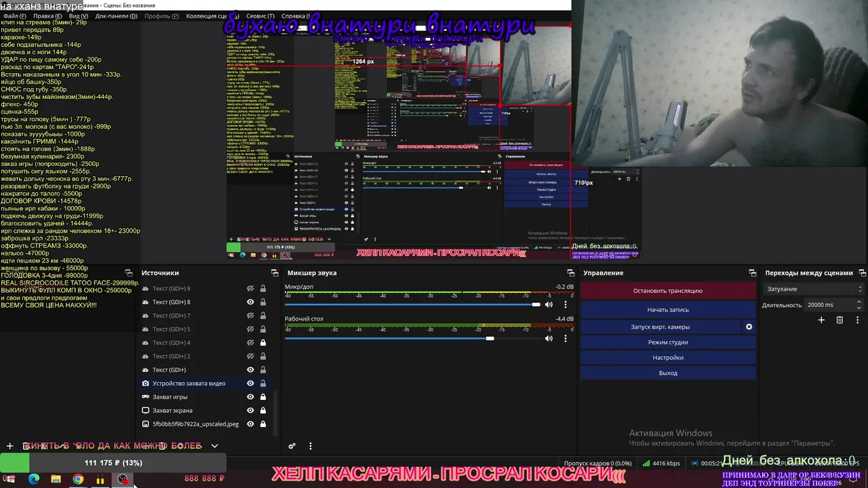This screenshot has width=868, height=488.
Task: Open File Explorer from taskbar
Action: point(56,480)
